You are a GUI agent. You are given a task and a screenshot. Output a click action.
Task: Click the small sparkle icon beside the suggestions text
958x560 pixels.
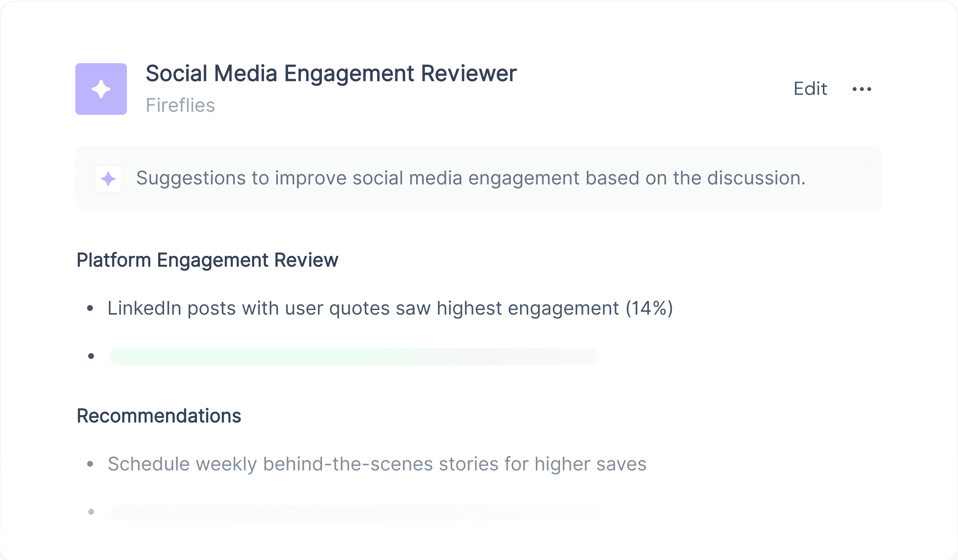coord(108,179)
